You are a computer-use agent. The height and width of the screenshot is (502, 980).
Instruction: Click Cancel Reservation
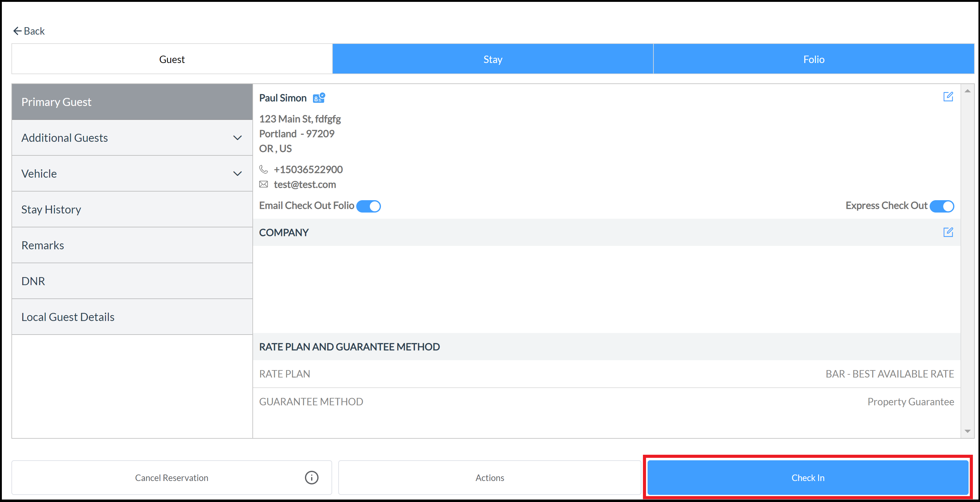pos(171,478)
